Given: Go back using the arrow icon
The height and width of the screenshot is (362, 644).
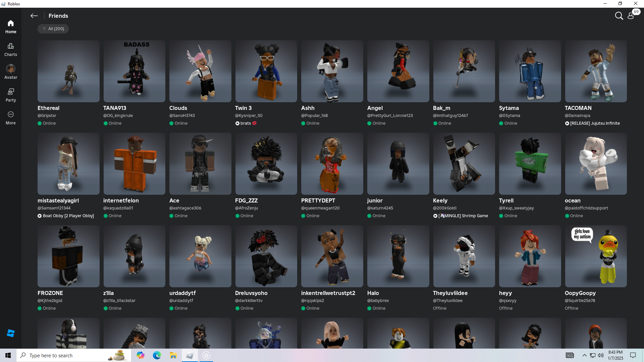Looking at the screenshot, I should tap(34, 16).
